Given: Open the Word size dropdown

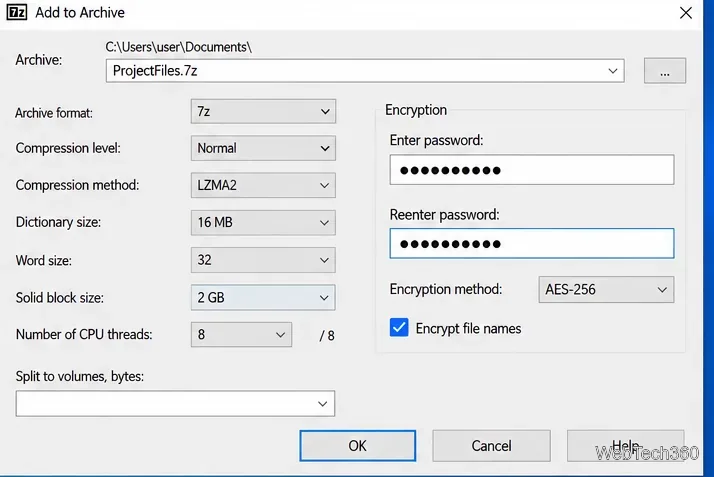Looking at the screenshot, I should [263, 260].
